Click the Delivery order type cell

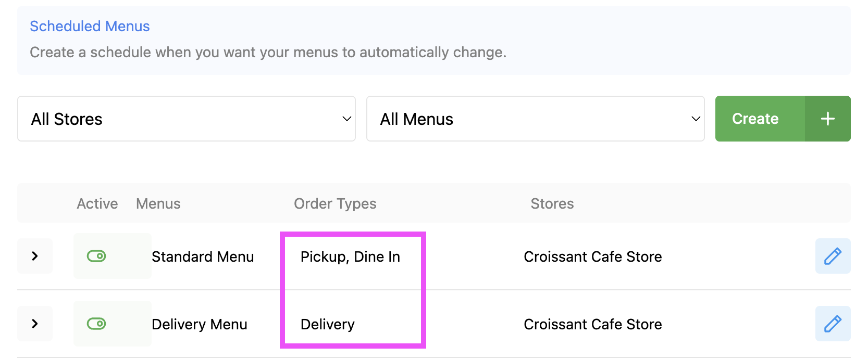[x=328, y=324]
